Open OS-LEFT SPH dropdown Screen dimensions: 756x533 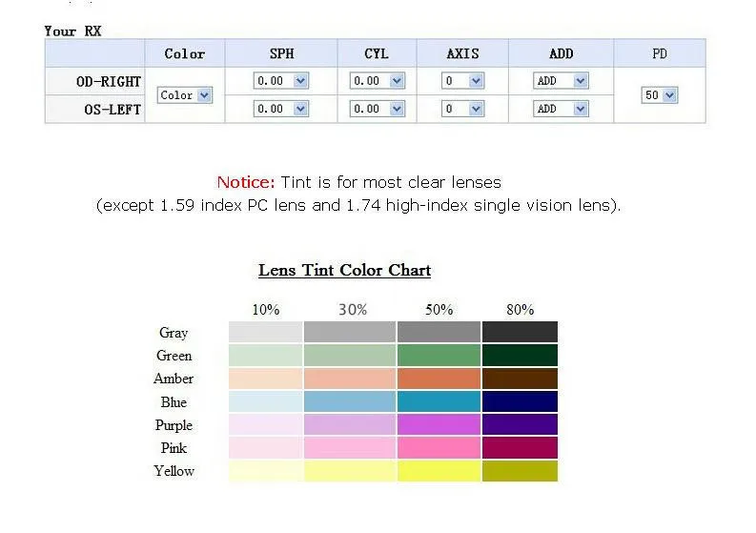(x=280, y=109)
